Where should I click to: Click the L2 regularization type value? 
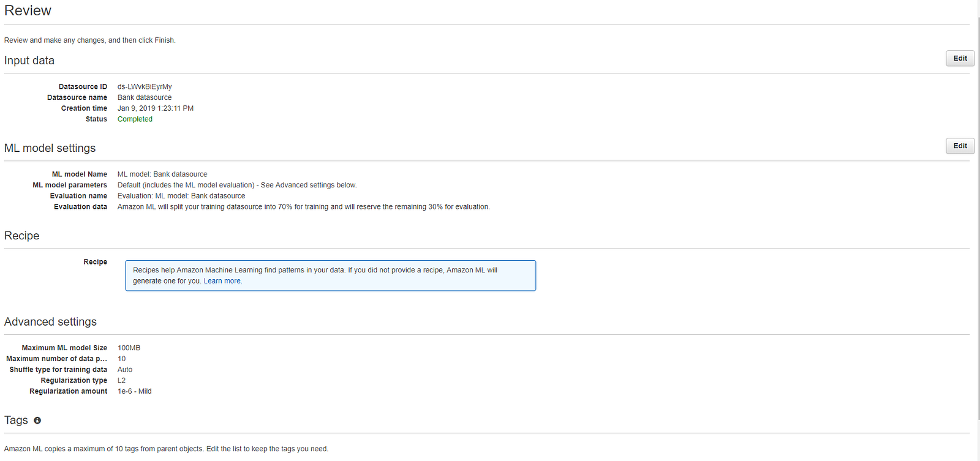121,381
